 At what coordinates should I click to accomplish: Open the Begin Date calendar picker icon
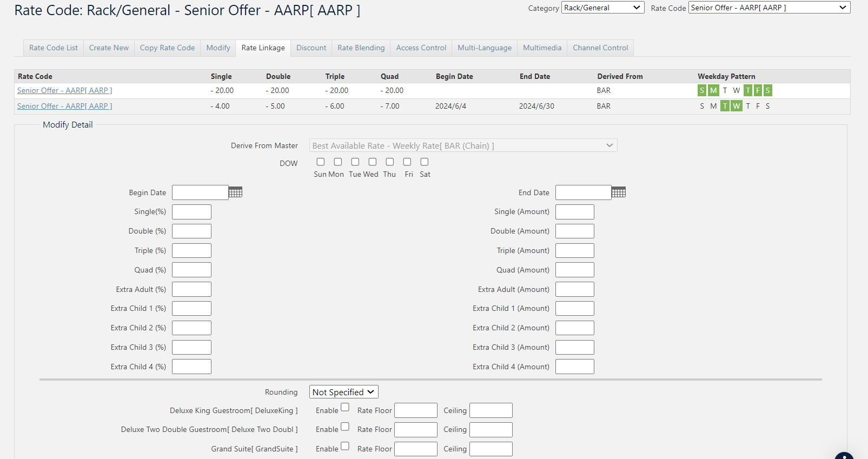[x=235, y=192]
